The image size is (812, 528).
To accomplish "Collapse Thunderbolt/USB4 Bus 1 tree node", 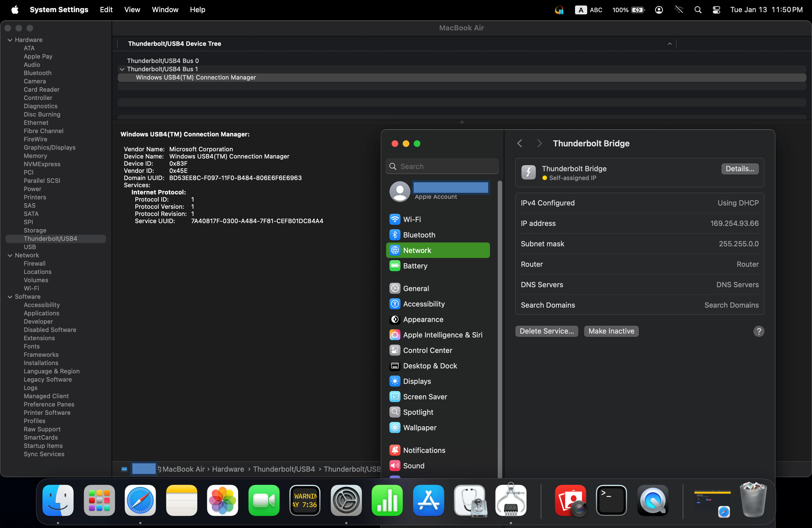I will click(x=122, y=69).
